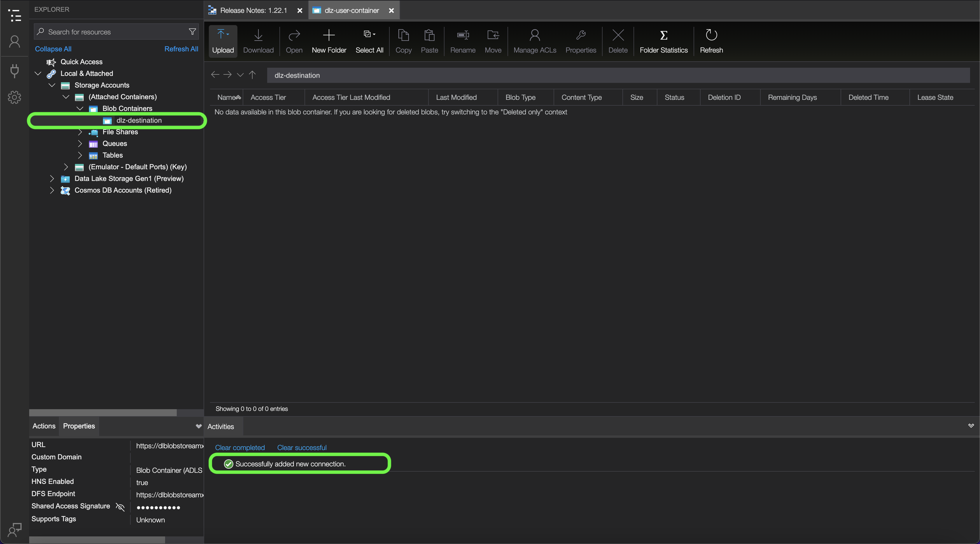Open the settings gear in sidebar
Viewport: 980px width, 544px height.
(x=15, y=97)
